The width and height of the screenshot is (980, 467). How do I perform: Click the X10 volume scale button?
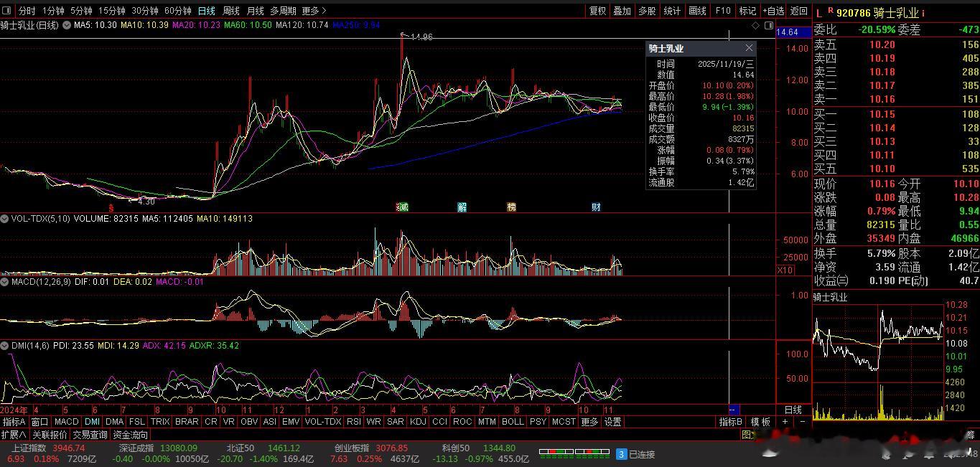(x=786, y=270)
